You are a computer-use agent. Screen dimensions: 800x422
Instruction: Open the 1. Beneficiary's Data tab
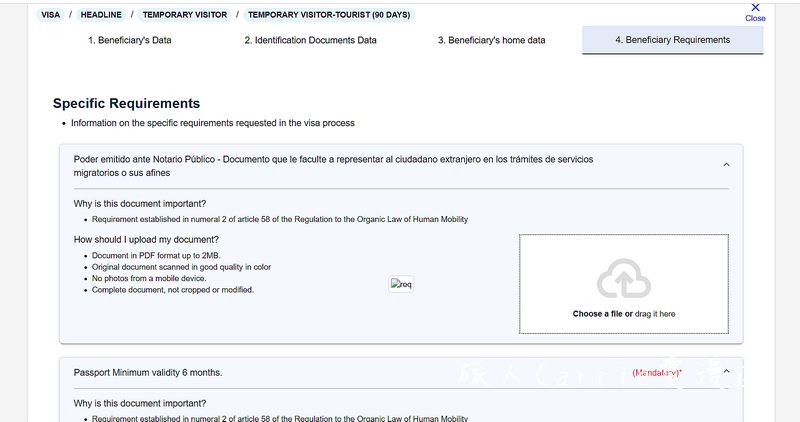[x=130, y=40]
